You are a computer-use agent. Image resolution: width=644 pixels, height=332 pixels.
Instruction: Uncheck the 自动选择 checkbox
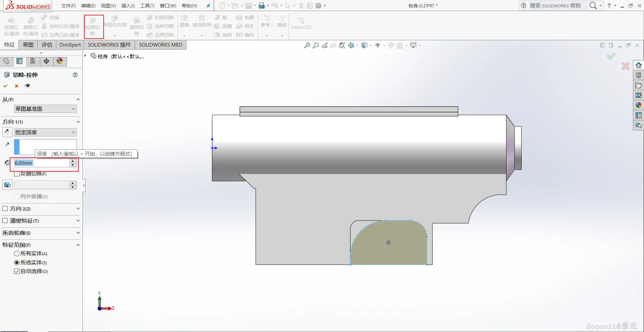(17, 271)
